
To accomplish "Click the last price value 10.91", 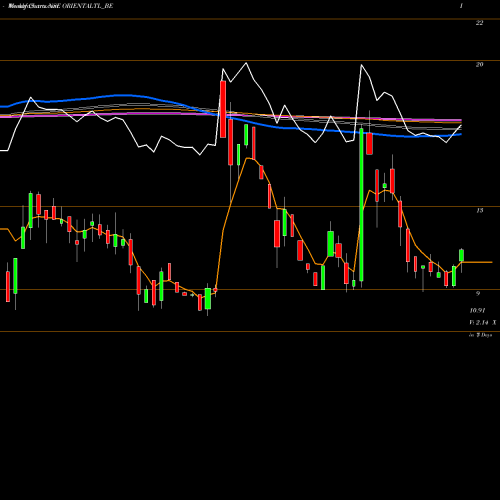I will (477, 310).
